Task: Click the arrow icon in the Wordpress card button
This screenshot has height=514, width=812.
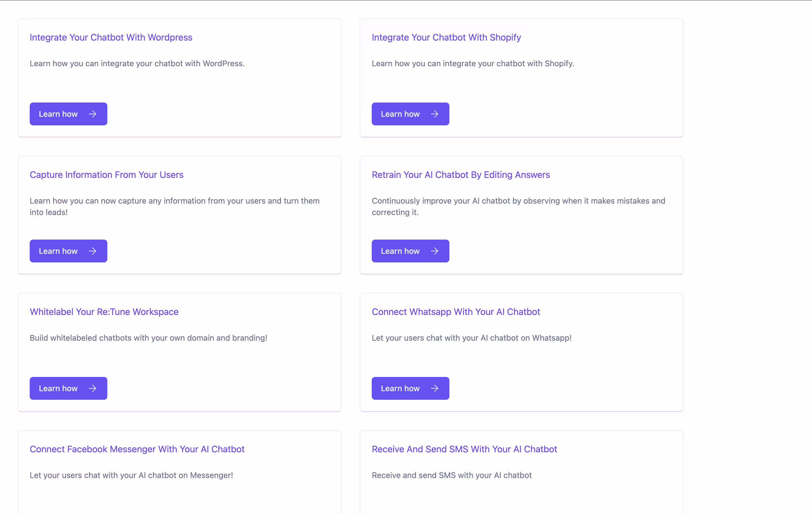Action: (x=93, y=114)
